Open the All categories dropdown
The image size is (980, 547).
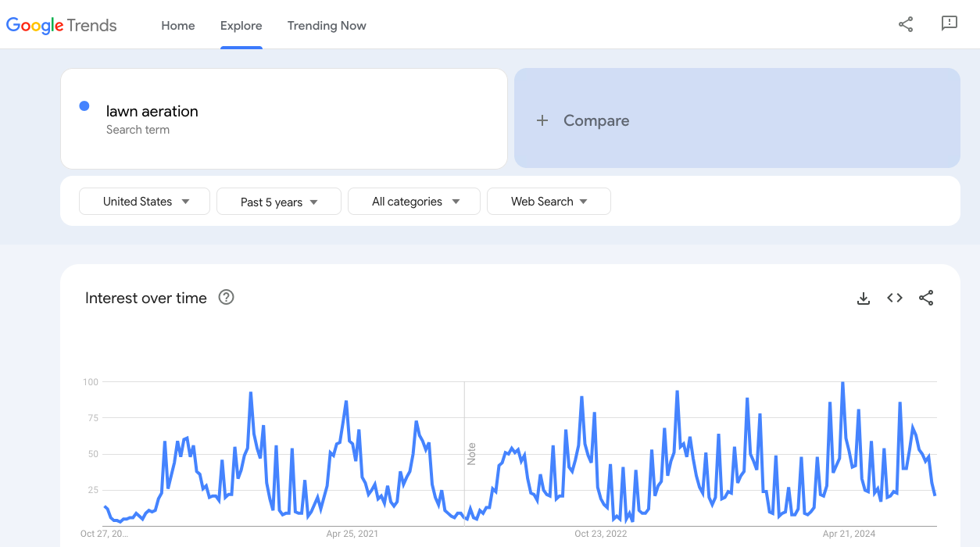(x=415, y=202)
